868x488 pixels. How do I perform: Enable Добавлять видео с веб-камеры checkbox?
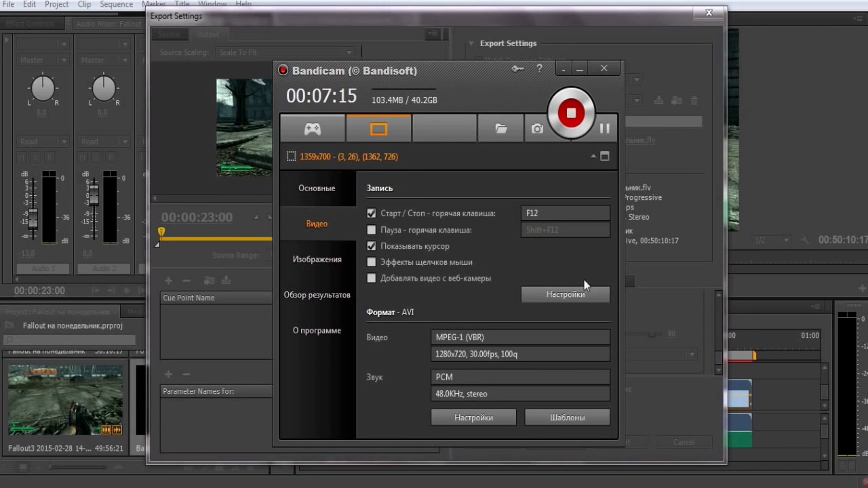[371, 278]
